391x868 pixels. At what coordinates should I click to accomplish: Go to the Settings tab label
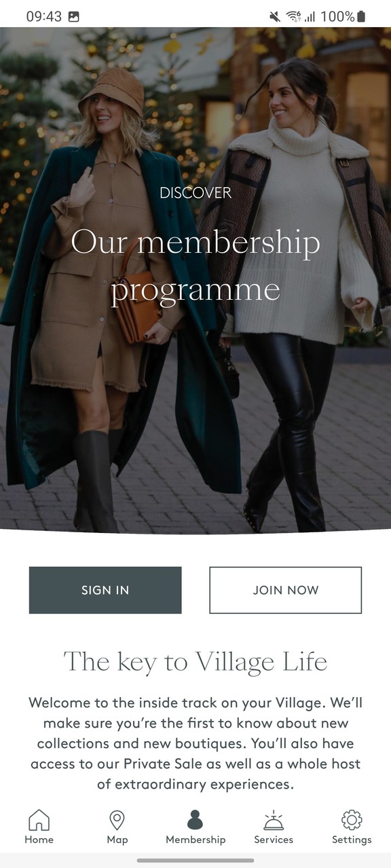click(352, 840)
